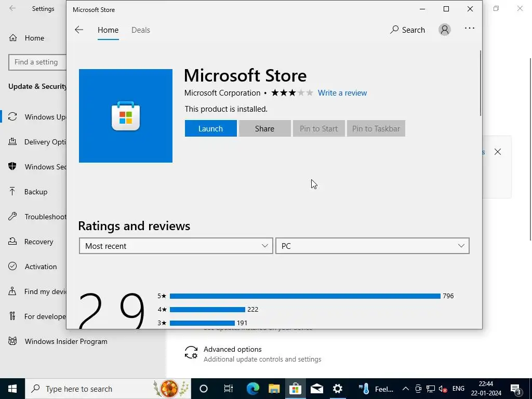
Task: Click the 3-star rating bar
Action: click(x=202, y=323)
